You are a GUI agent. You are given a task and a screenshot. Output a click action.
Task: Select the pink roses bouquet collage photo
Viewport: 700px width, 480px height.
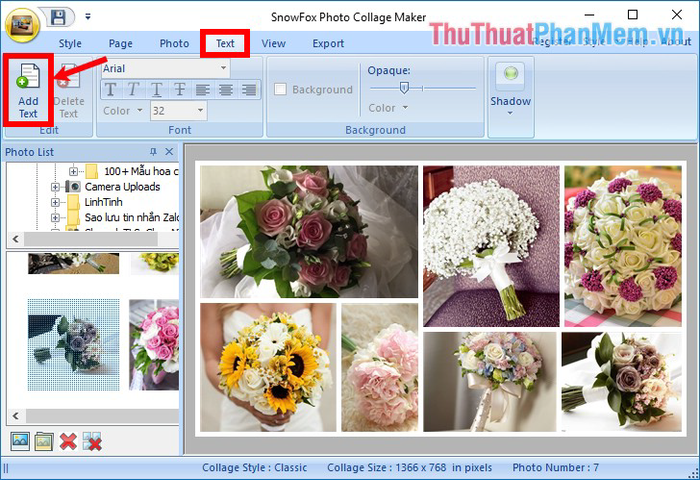(309, 232)
